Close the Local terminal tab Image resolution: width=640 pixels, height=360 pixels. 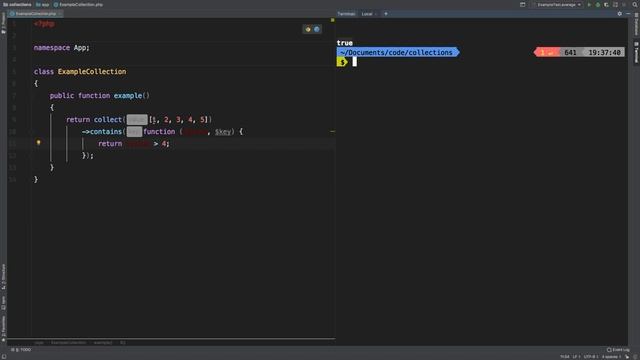(x=376, y=13)
